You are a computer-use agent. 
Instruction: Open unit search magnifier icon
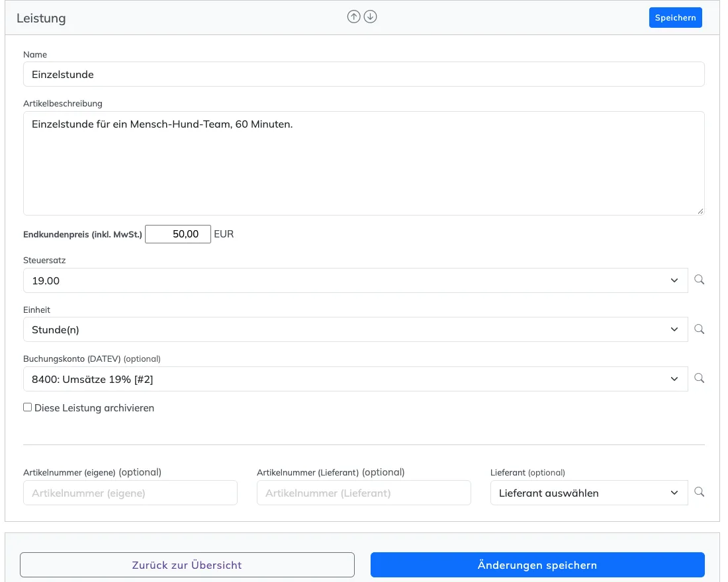700,329
